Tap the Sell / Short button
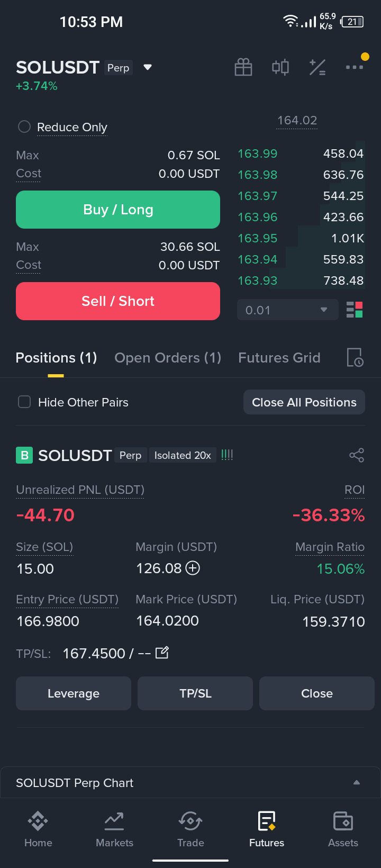The width and height of the screenshot is (381, 868). click(118, 301)
